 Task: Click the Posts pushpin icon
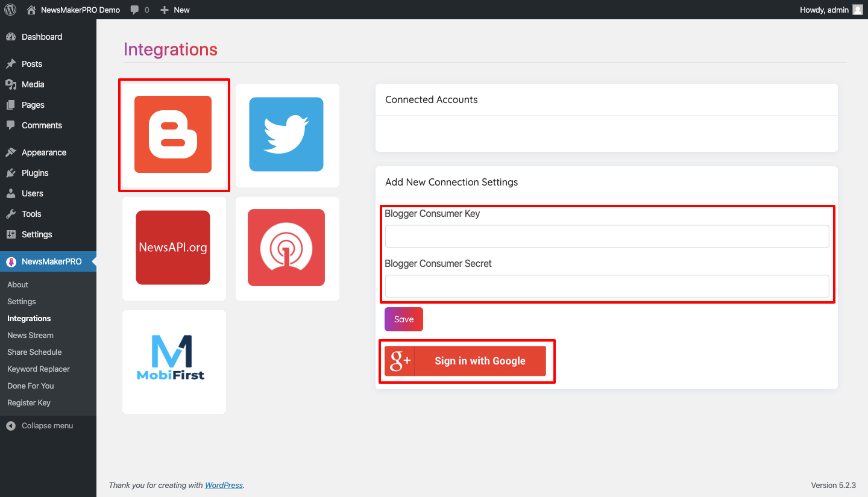click(x=11, y=64)
